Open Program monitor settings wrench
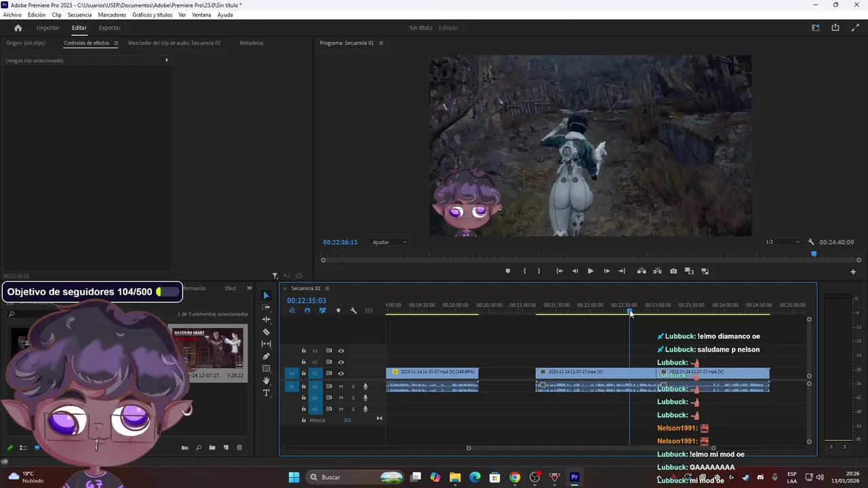Viewport: 868px width, 488px height. (811, 242)
